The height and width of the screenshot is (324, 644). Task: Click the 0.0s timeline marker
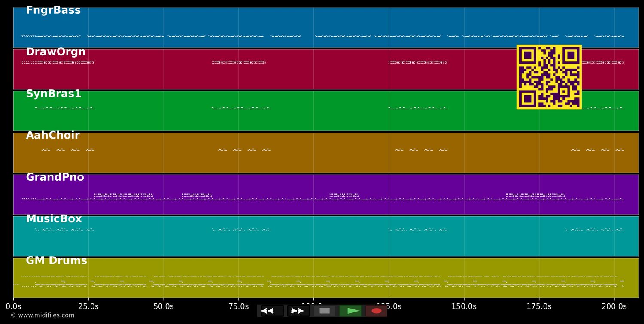point(13,306)
